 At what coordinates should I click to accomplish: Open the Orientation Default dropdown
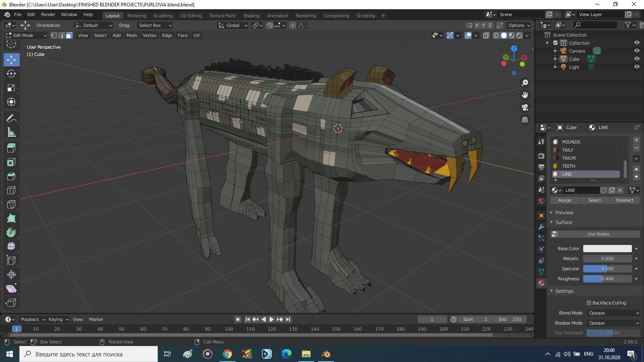coord(93,25)
